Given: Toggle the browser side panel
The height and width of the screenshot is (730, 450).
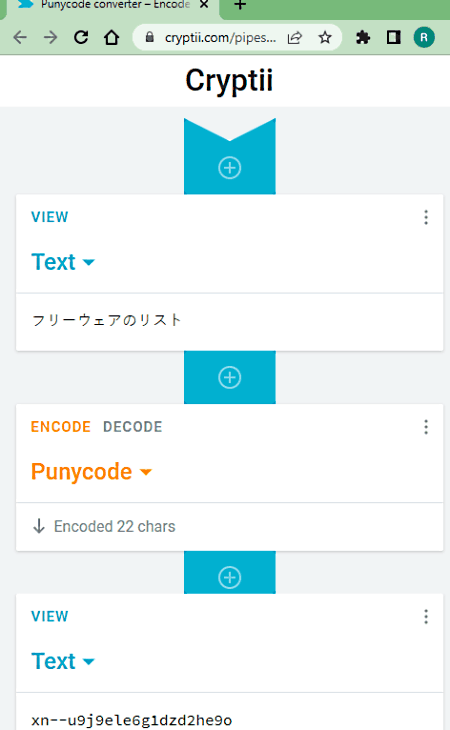Looking at the screenshot, I should [394, 37].
